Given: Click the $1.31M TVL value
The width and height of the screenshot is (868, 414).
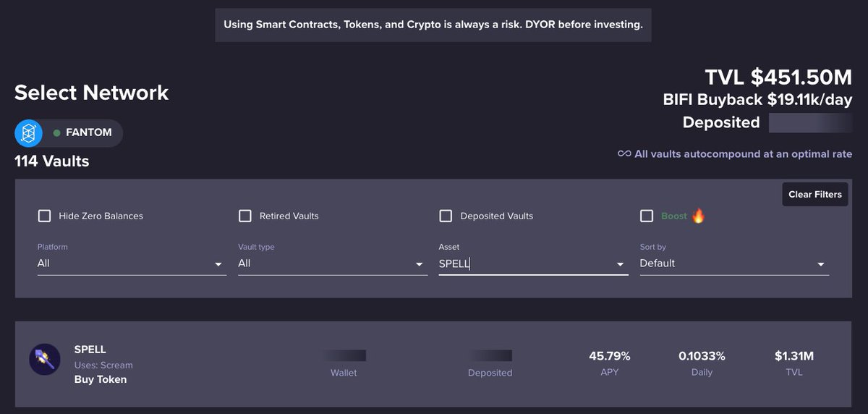Looking at the screenshot, I should [794, 356].
